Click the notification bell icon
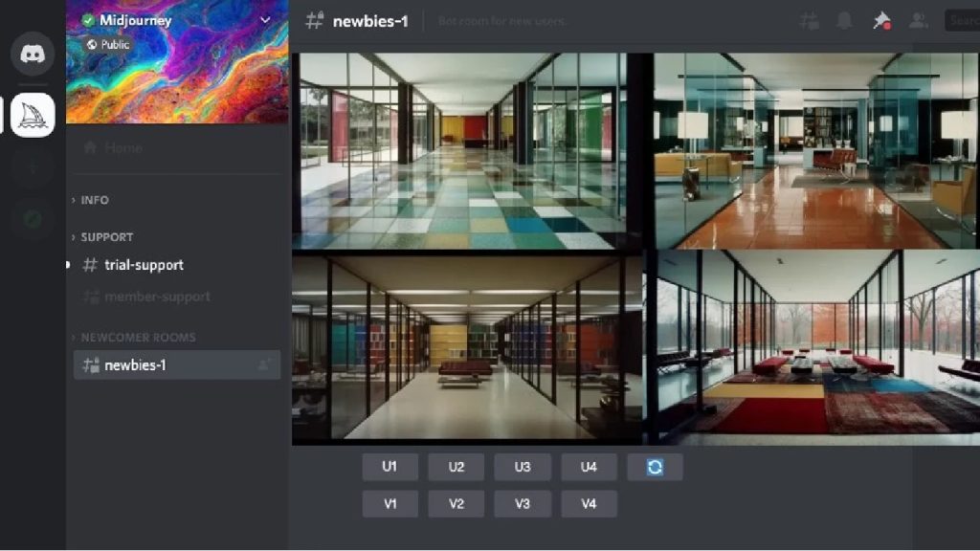Image resolution: width=980 pixels, height=551 pixels. [844, 21]
